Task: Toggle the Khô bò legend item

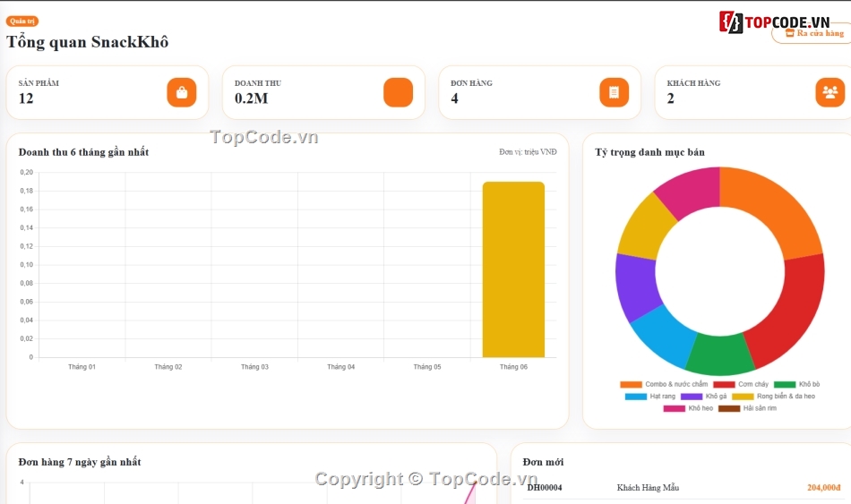Action: tap(796, 384)
